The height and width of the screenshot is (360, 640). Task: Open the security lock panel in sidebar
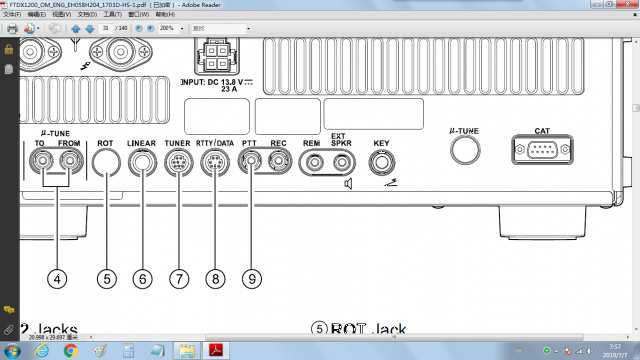pyautogui.click(x=9, y=49)
